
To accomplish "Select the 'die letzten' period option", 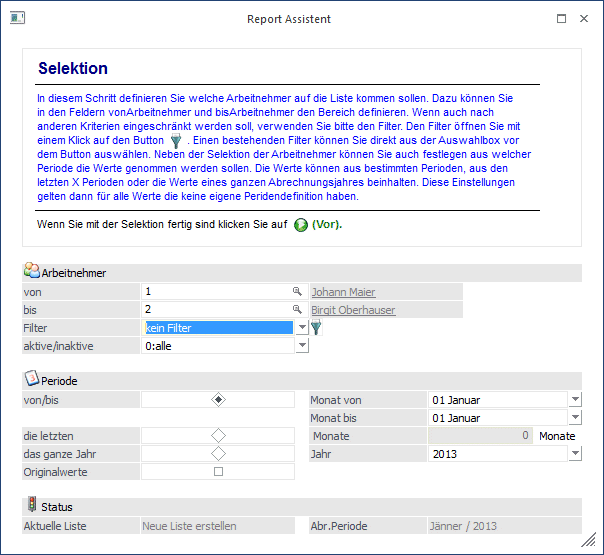I will tap(218, 436).
